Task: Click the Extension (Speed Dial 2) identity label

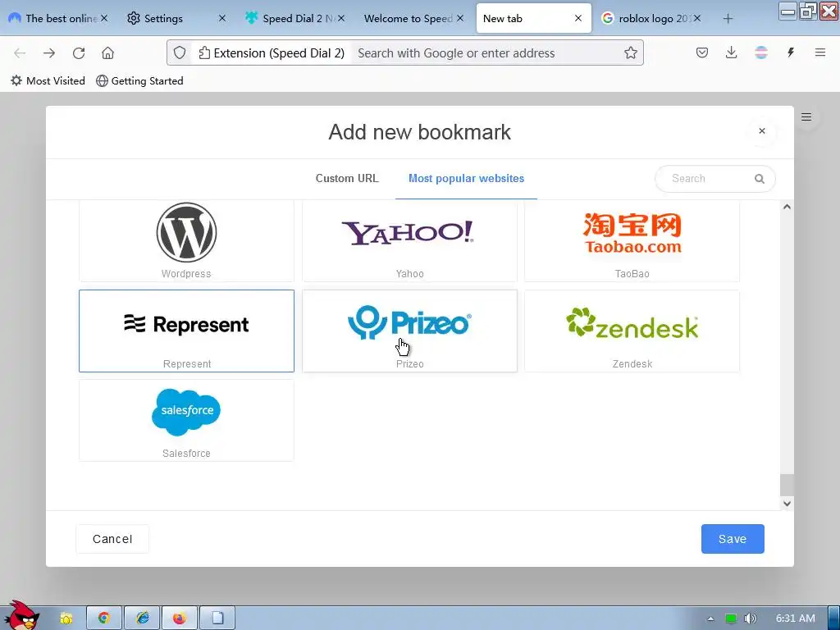Action: click(272, 53)
